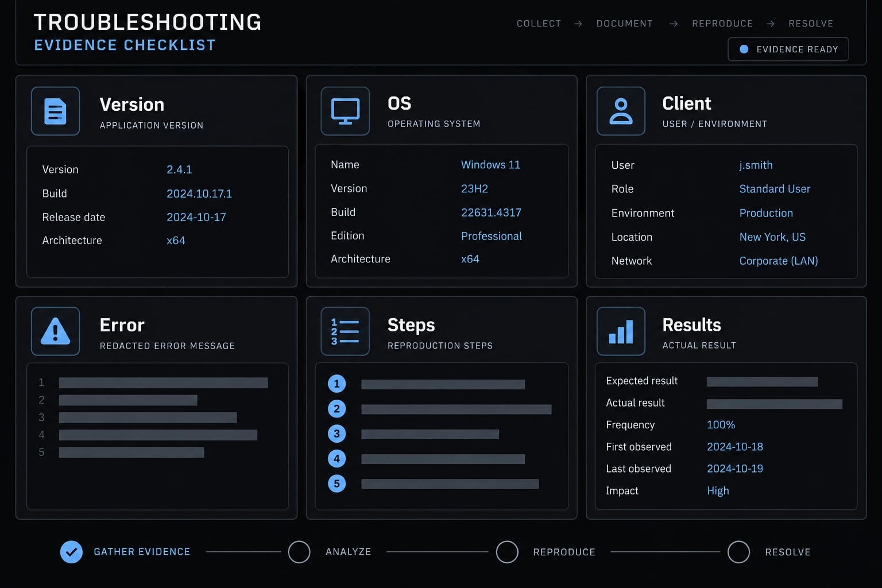Click redacted error line 2
This screenshot has height=588, width=882.
tap(128, 400)
